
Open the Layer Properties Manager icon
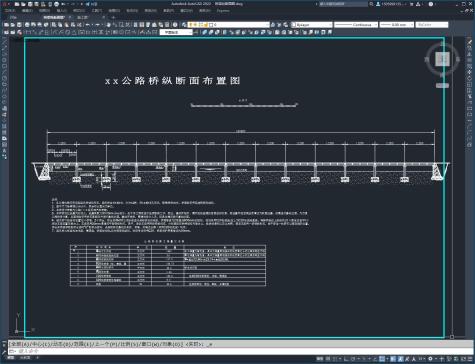pyautogui.click(x=184, y=25)
